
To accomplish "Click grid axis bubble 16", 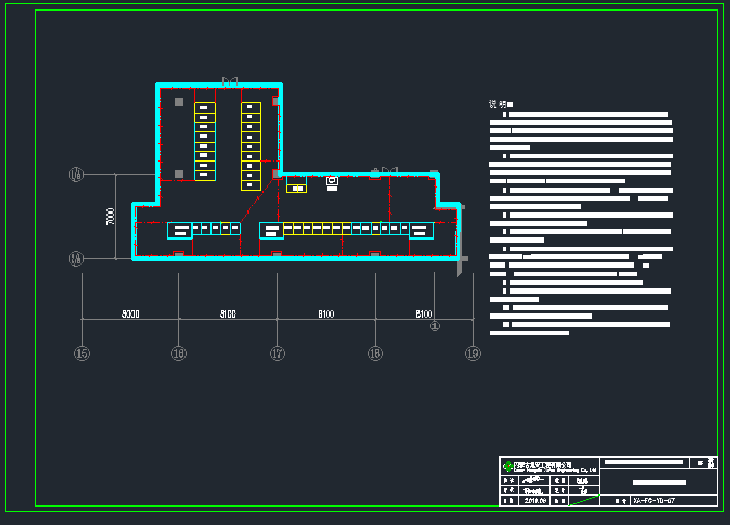I will [x=179, y=353].
